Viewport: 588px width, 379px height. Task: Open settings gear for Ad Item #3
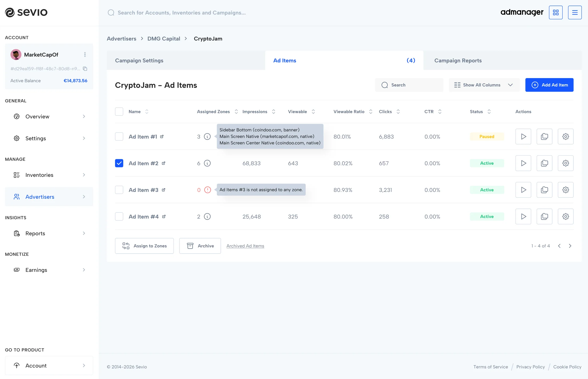point(566,190)
